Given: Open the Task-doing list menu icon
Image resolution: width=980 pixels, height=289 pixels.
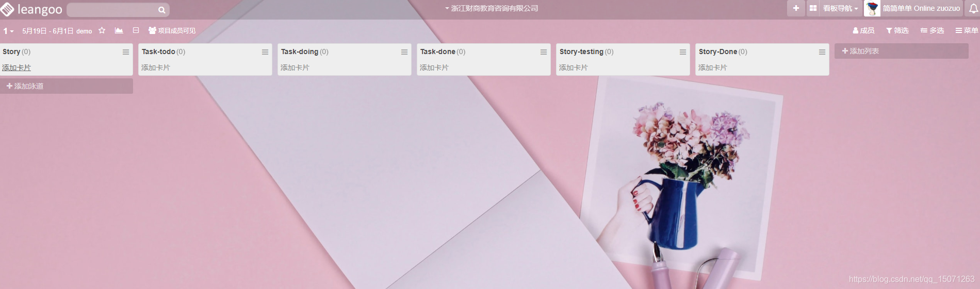Looking at the screenshot, I should coord(404,52).
